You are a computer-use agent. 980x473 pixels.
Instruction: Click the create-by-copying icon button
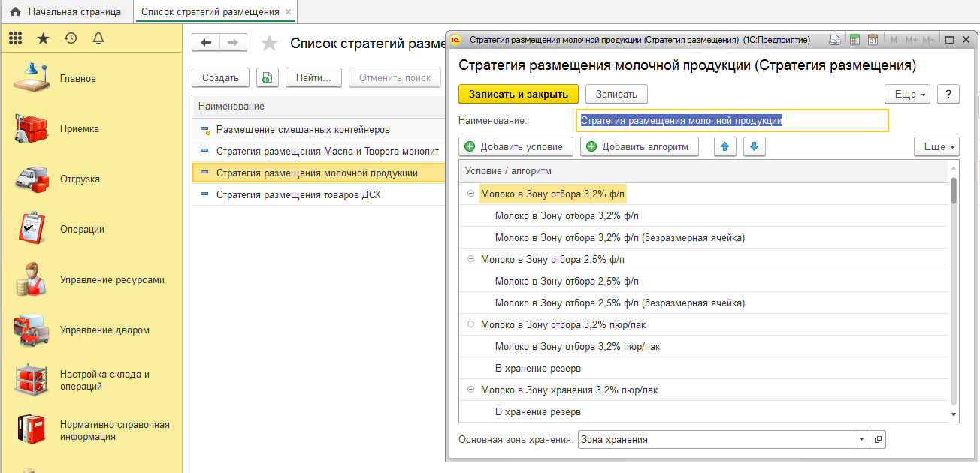pyautogui.click(x=268, y=77)
